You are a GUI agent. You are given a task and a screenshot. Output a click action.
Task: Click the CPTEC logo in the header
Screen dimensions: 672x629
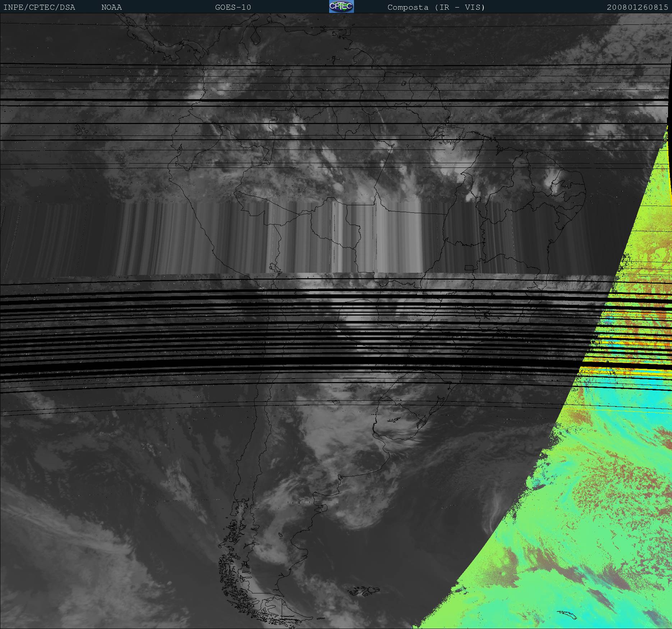[x=341, y=6]
